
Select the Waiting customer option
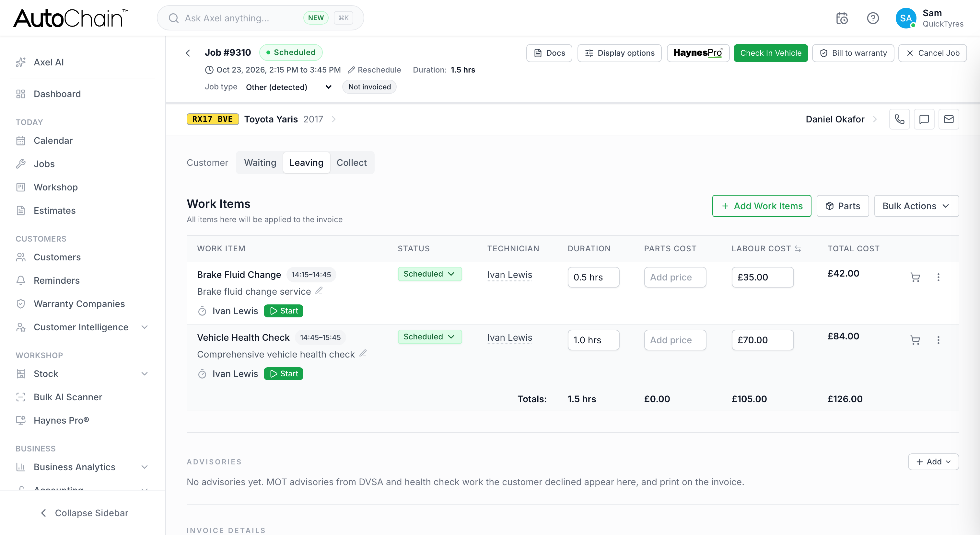[x=260, y=163]
